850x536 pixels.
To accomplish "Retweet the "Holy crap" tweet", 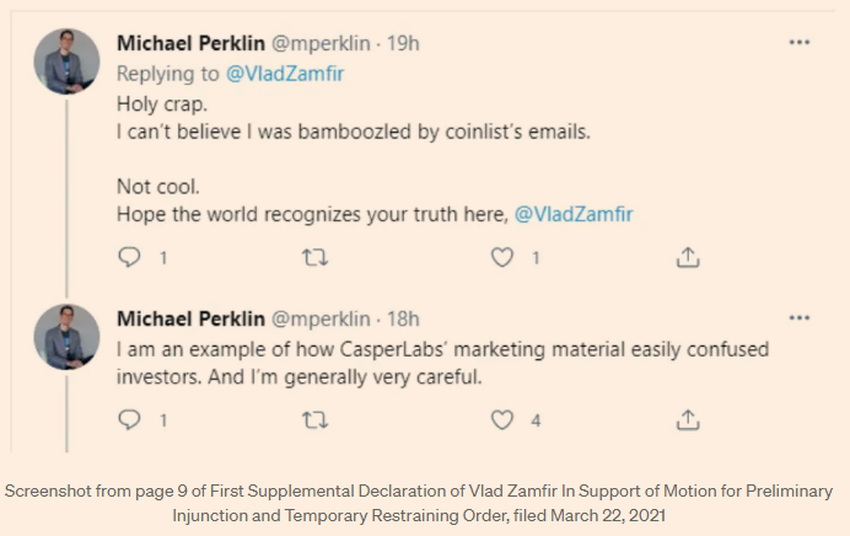I will point(314,257).
